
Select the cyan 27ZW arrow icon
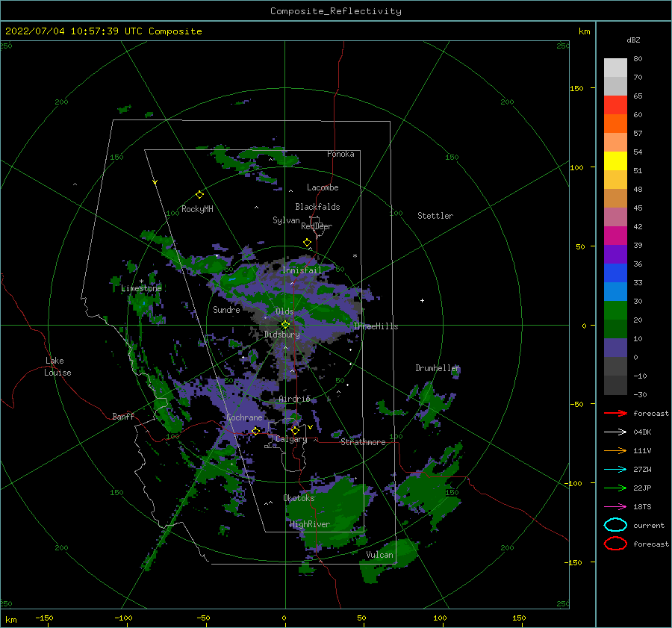[615, 470]
